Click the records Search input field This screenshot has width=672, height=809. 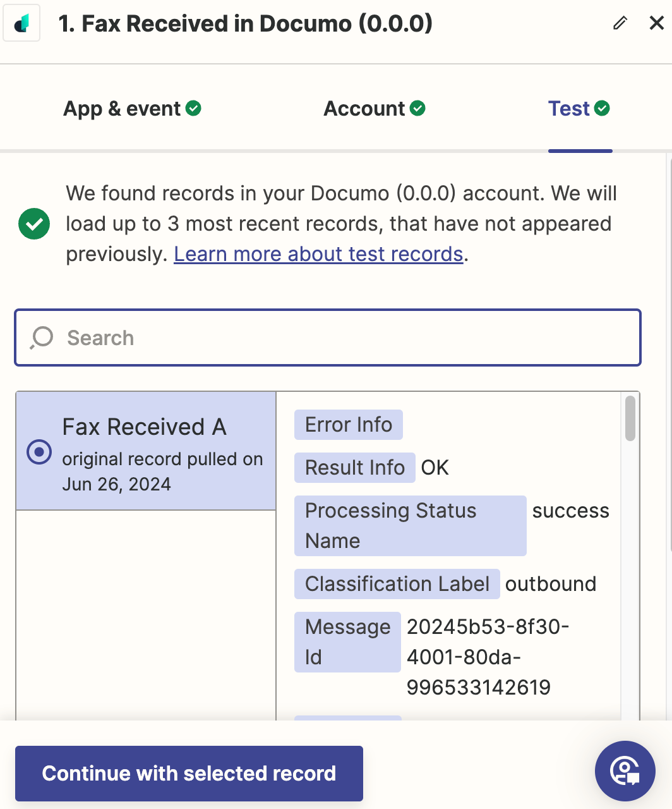pos(328,338)
